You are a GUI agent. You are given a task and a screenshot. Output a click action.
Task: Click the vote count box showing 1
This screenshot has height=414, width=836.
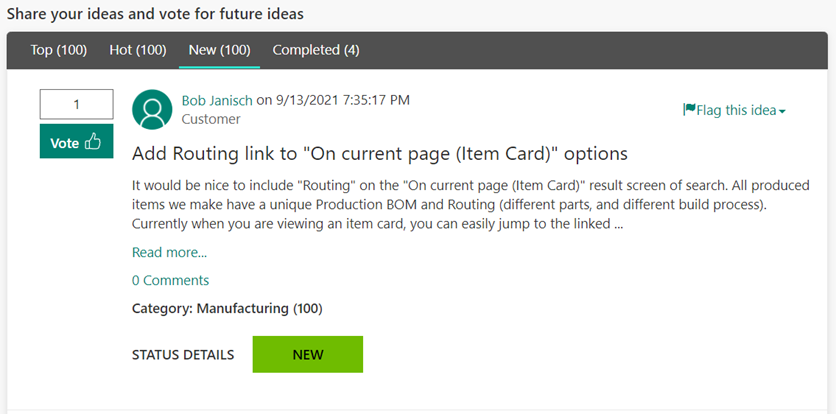point(76,104)
